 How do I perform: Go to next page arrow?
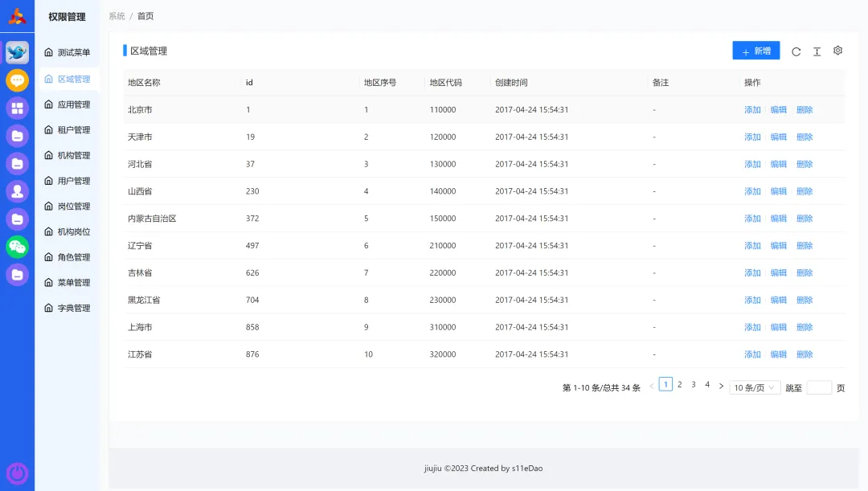tap(721, 386)
